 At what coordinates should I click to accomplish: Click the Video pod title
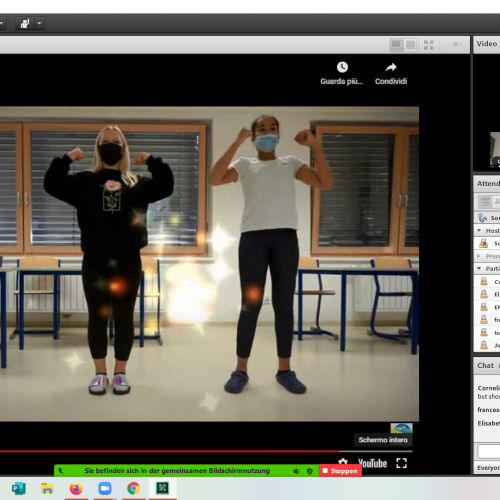click(487, 44)
